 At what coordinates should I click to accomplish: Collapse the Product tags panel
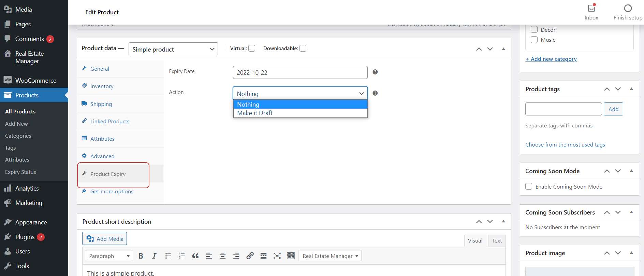coord(631,89)
